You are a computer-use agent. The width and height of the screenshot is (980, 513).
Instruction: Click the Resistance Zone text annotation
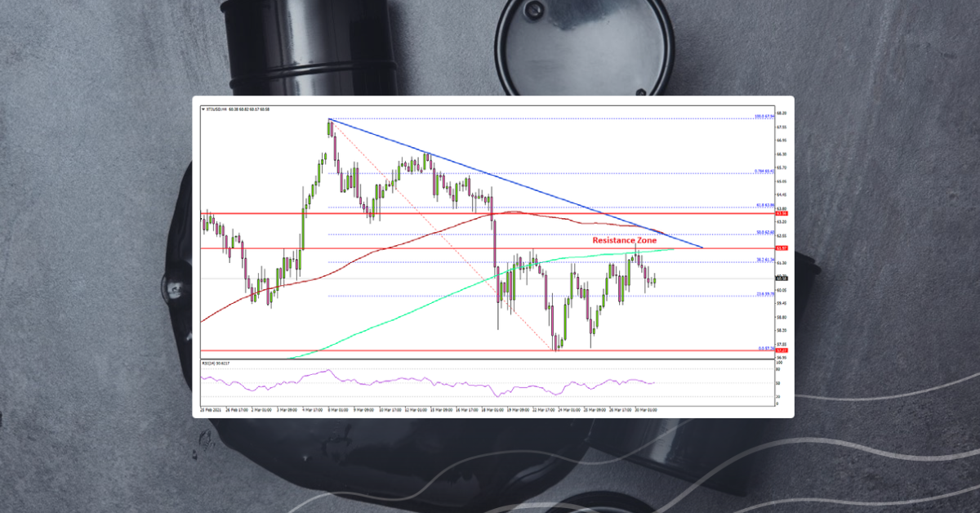click(x=623, y=241)
